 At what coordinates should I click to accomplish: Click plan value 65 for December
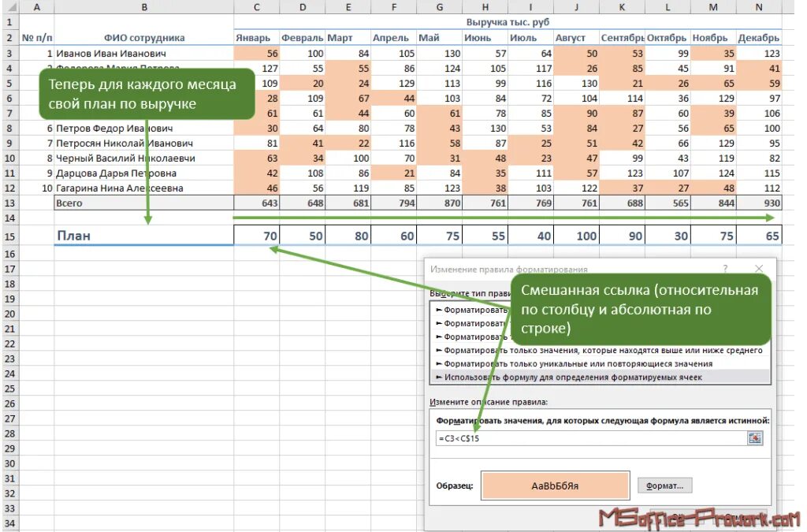tap(759, 236)
